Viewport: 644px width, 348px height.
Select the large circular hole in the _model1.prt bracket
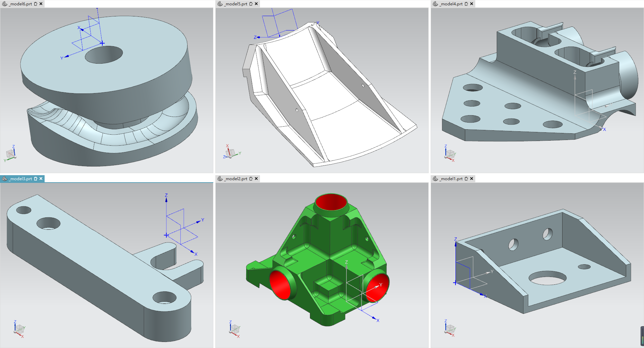pos(547,278)
